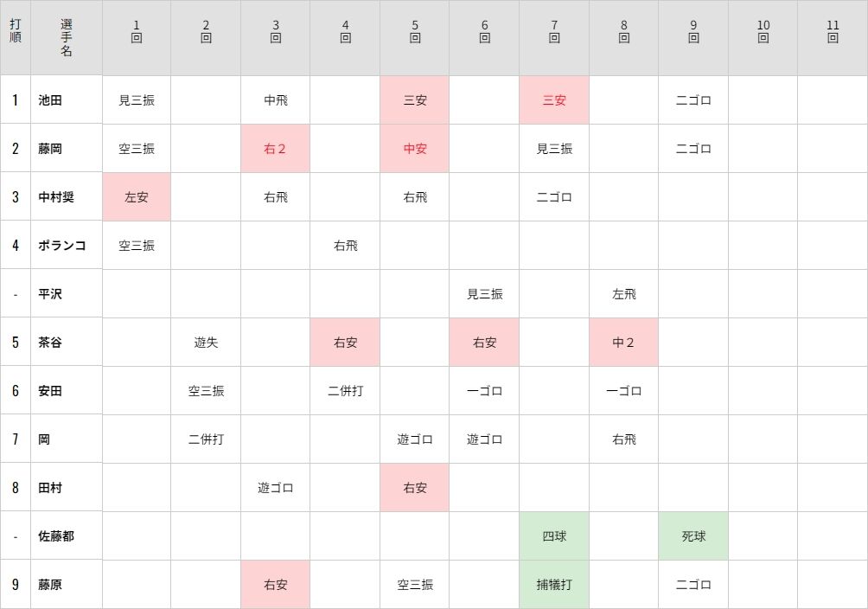Click 見三振 result for 平沢 in 6th inning
The image size is (868, 609).
[x=485, y=294]
